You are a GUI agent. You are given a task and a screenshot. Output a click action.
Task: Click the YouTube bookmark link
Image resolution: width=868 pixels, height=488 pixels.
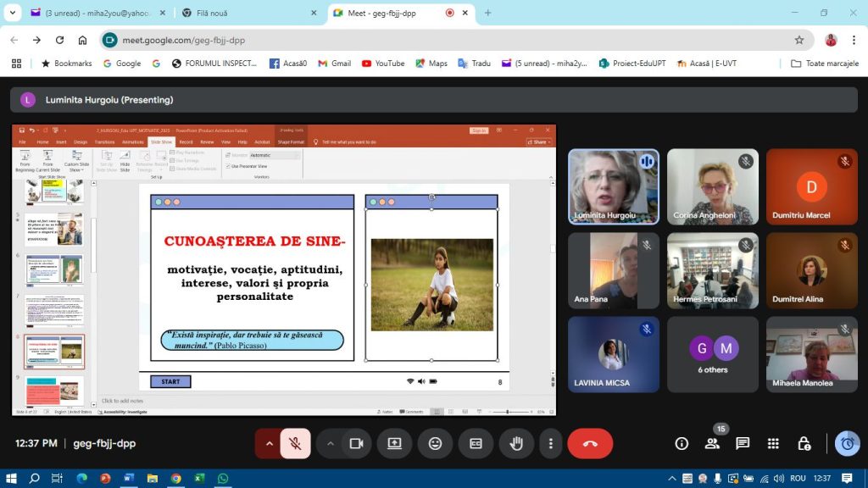pos(383,64)
